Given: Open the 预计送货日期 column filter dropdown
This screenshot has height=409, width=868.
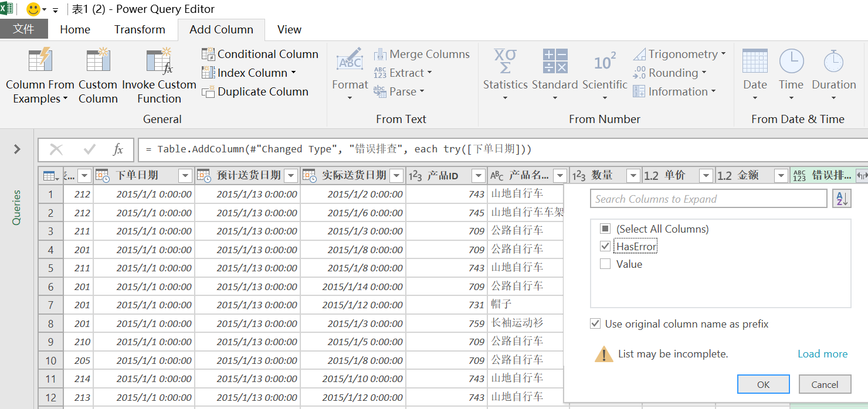Looking at the screenshot, I should [x=291, y=175].
